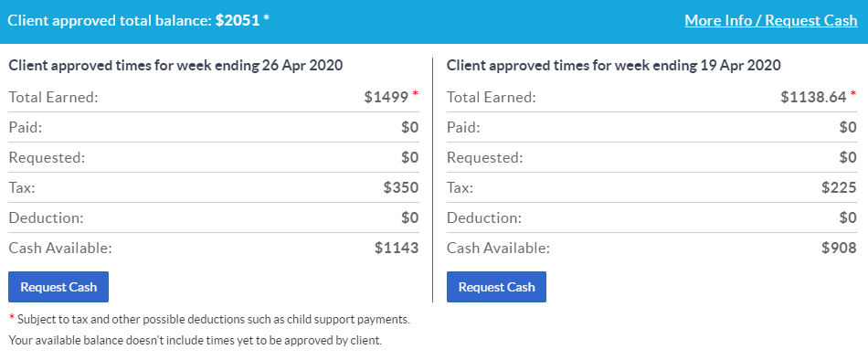Click the red asterisk beside $1138.64
The image size is (868, 360).
pos(853,95)
